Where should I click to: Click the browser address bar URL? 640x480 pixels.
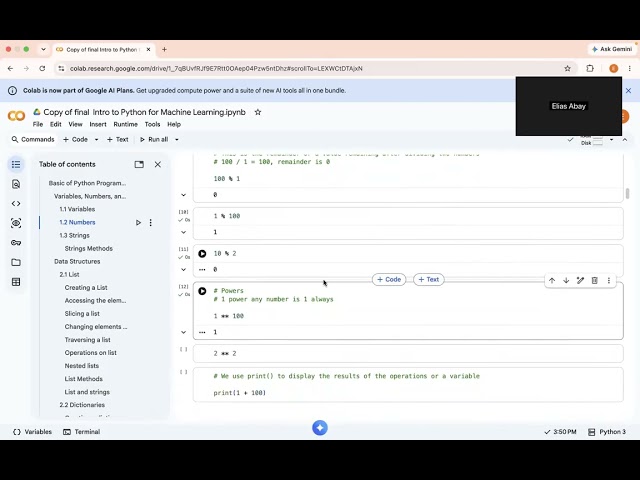(x=216, y=69)
